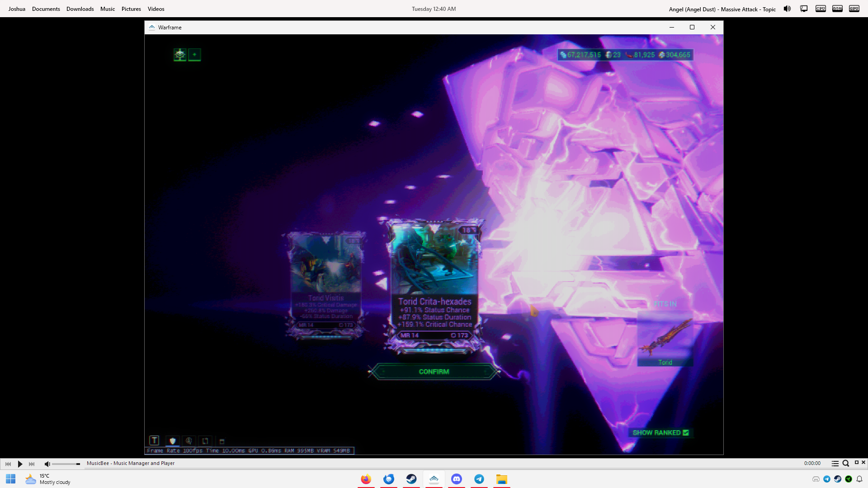The height and width of the screenshot is (488, 868).
Task: Click the plus invite squad icon
Action: pos(194,55)
